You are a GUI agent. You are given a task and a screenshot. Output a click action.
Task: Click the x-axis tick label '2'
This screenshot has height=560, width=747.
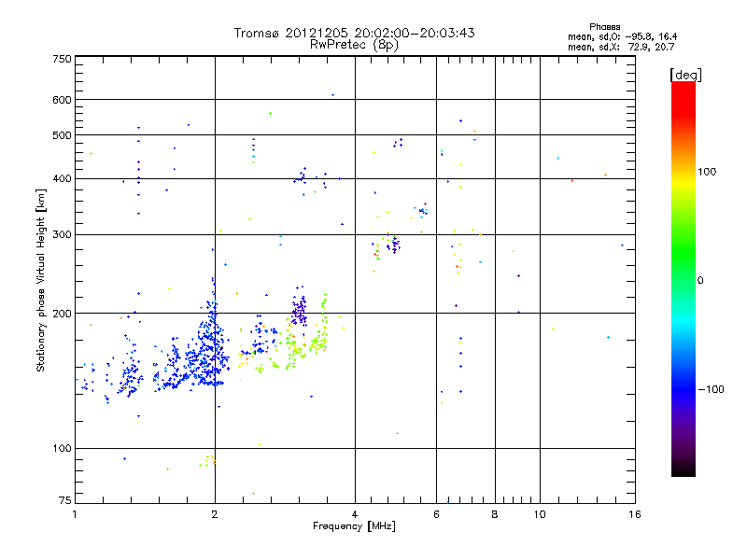pos(215,514)
